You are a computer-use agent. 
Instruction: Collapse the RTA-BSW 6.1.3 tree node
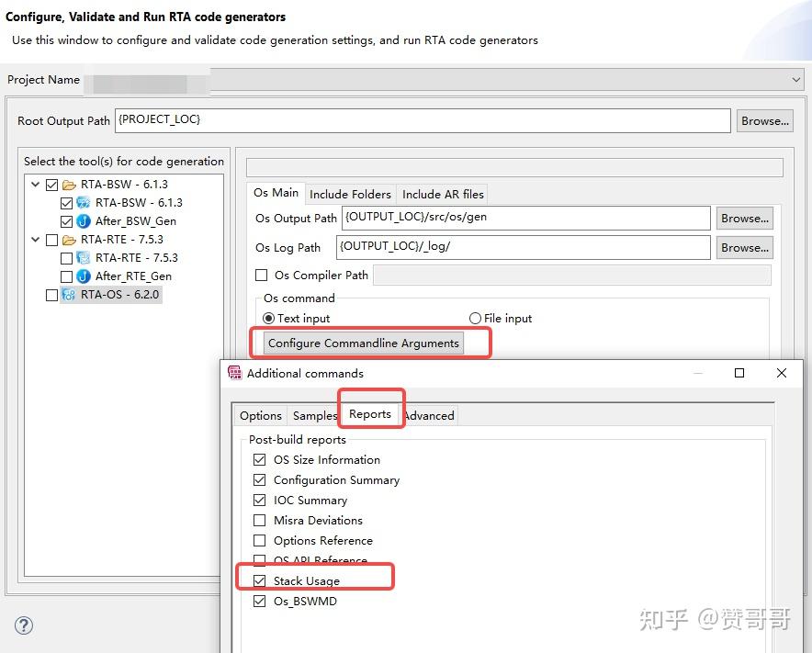pos(37,184)
